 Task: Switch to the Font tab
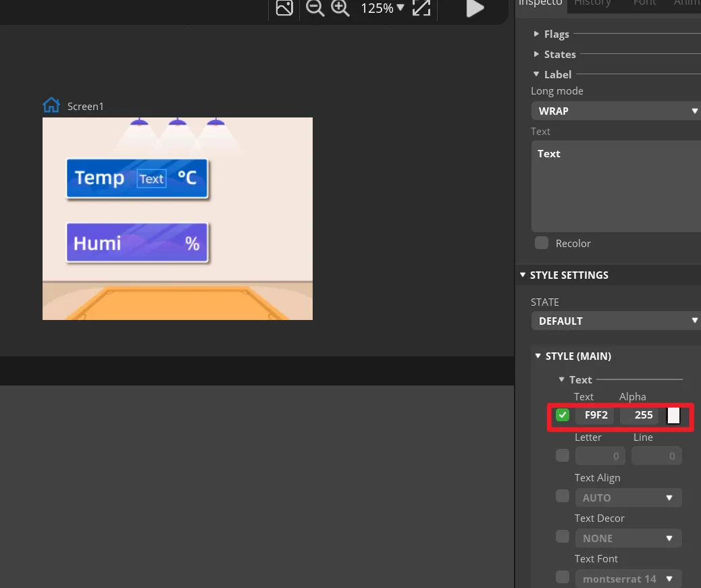point(644,3)
